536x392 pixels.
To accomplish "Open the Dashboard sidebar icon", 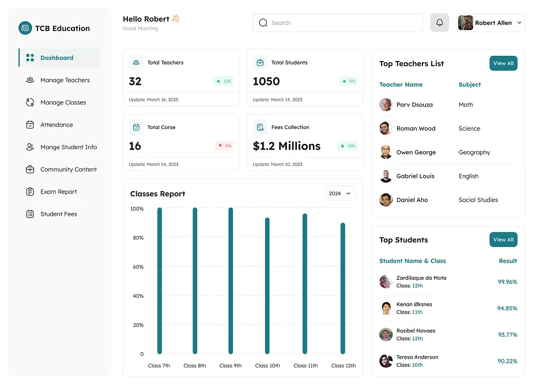I will 30,58.
